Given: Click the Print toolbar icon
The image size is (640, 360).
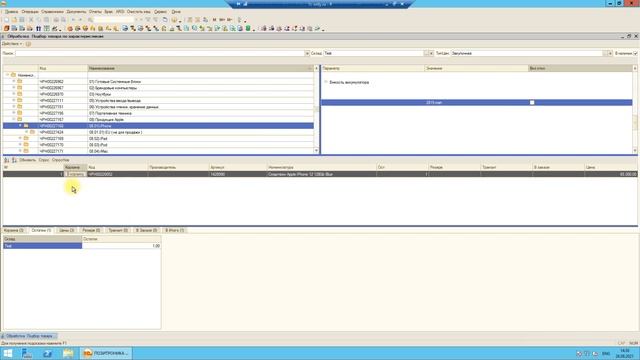Looking at the screenshot, I should point(56,20).
